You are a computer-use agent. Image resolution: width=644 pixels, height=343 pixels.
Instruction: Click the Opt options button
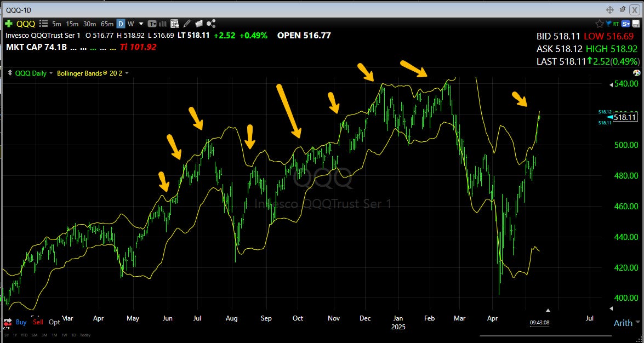[54, 322]
